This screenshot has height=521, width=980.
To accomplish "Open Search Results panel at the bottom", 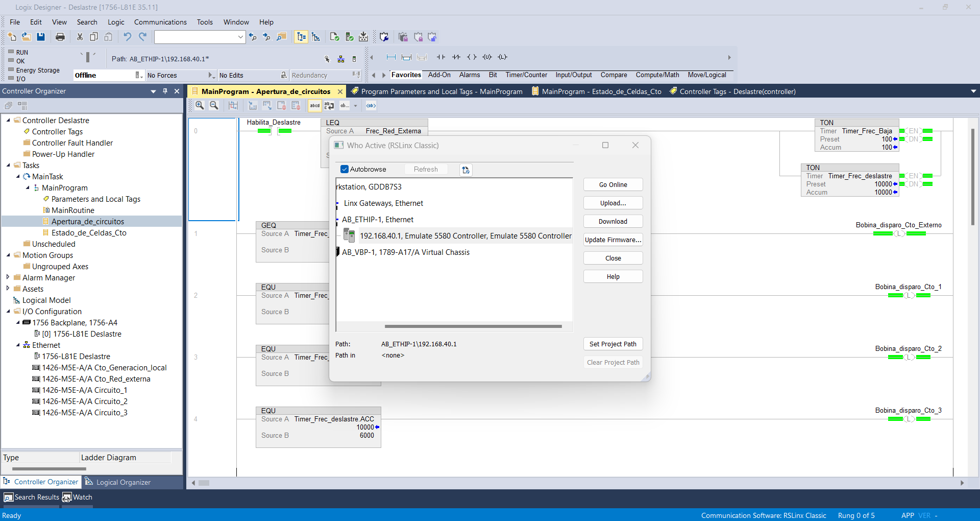I will pos(32,498).
